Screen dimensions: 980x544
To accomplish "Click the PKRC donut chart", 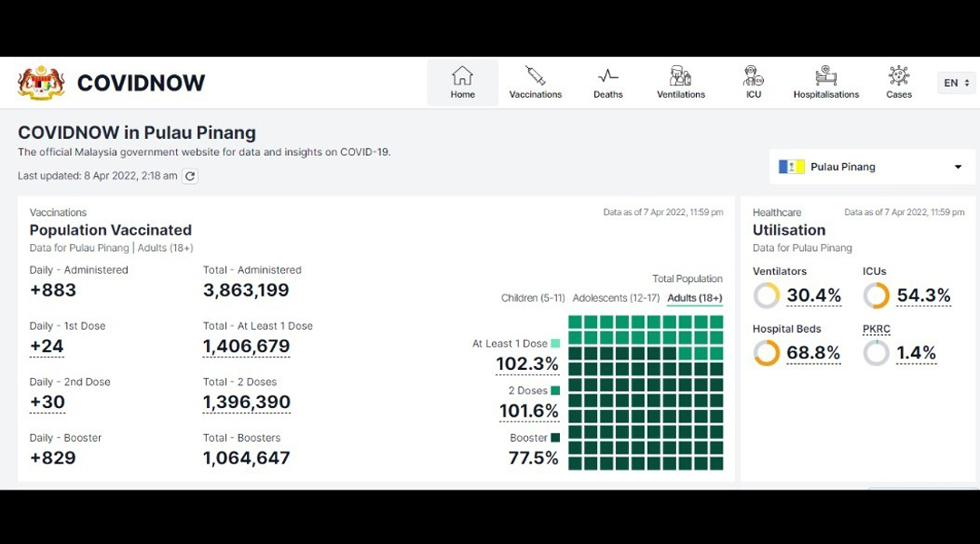I will click(877, 353).
